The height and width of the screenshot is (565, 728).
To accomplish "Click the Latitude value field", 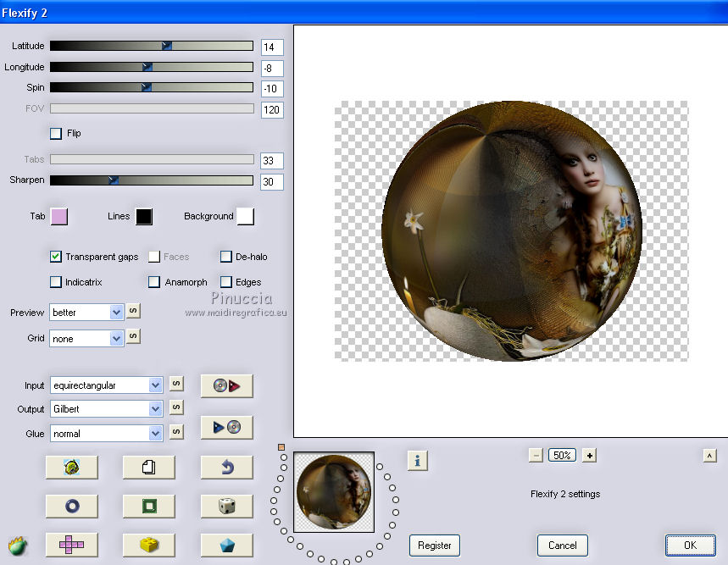I will (x=272, y=47).
